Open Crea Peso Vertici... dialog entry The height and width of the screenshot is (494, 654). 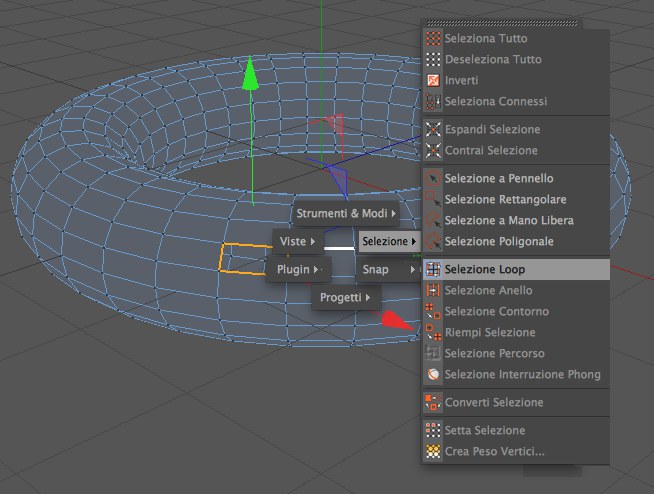516,451
